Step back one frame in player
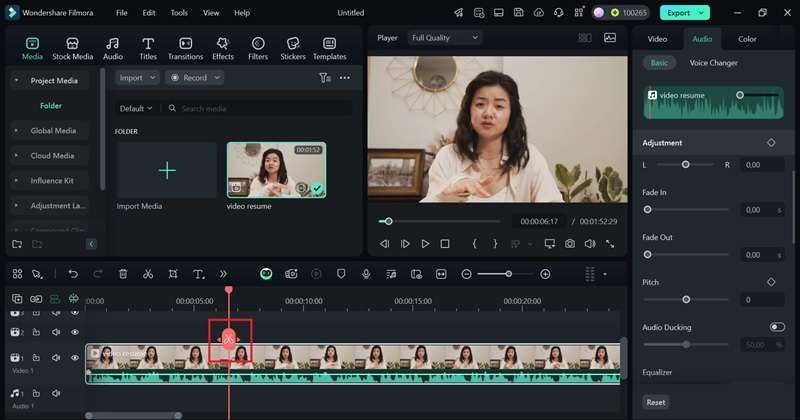Screen dimensions: 800x420 click(385, 244)
